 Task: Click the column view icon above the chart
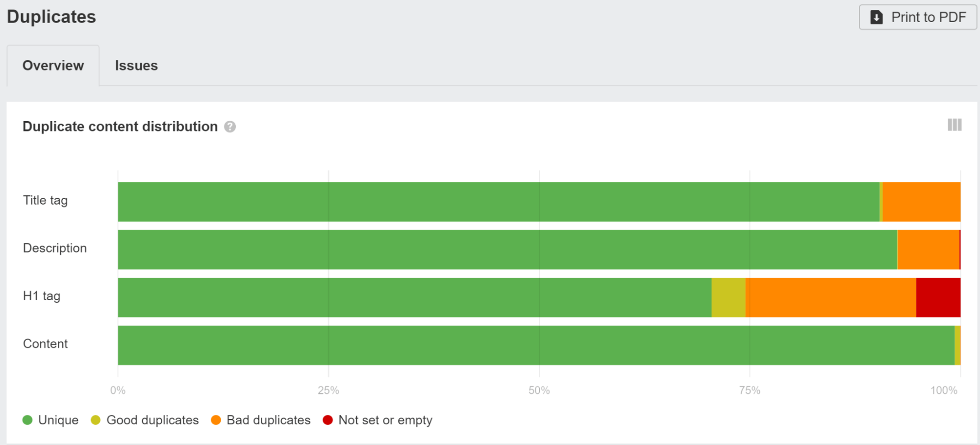[954, 126]
